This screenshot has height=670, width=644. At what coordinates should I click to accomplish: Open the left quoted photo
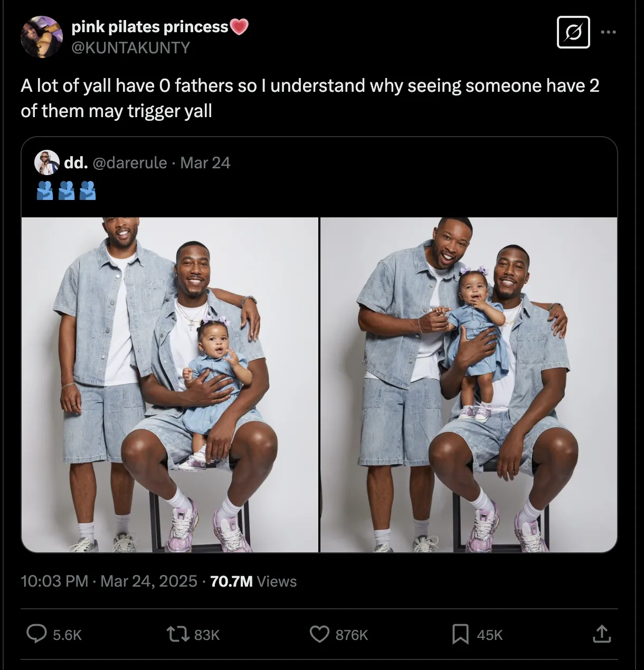170,385
